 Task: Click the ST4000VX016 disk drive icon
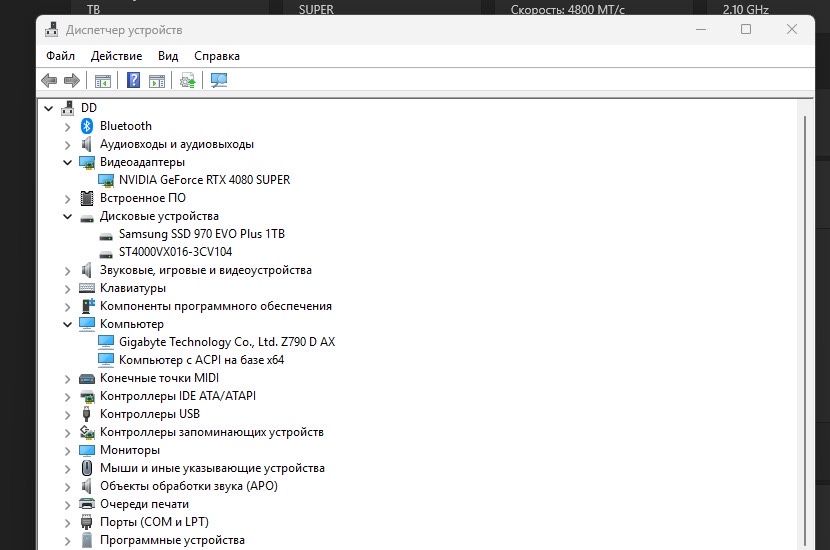pos(106,254)
